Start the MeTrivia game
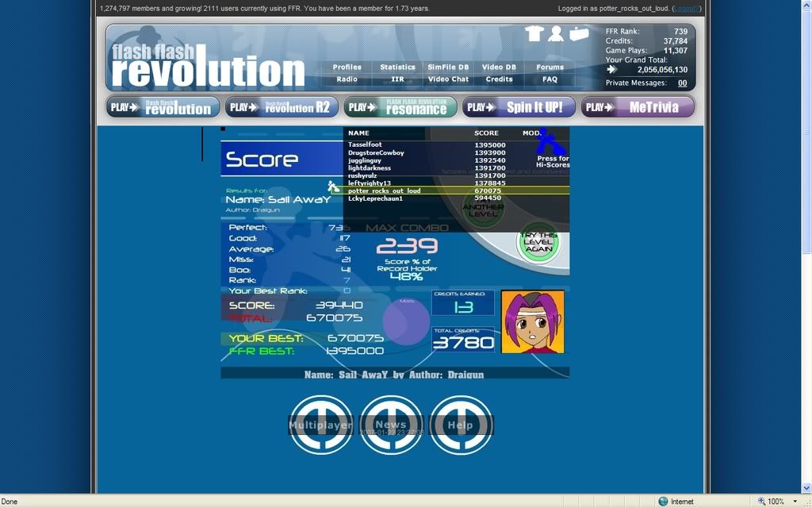The height and width of the screenshot is (508, 812). pyautogui.click(x=637, y=107)
